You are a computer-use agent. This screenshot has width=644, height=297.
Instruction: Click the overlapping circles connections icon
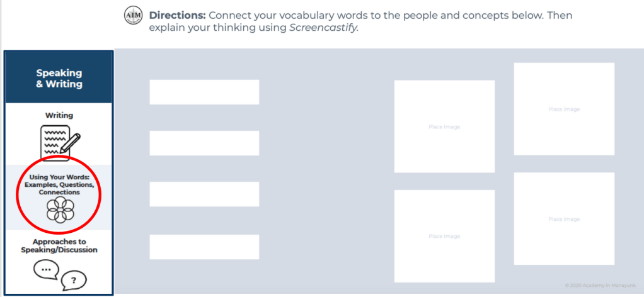click(60, 210)
